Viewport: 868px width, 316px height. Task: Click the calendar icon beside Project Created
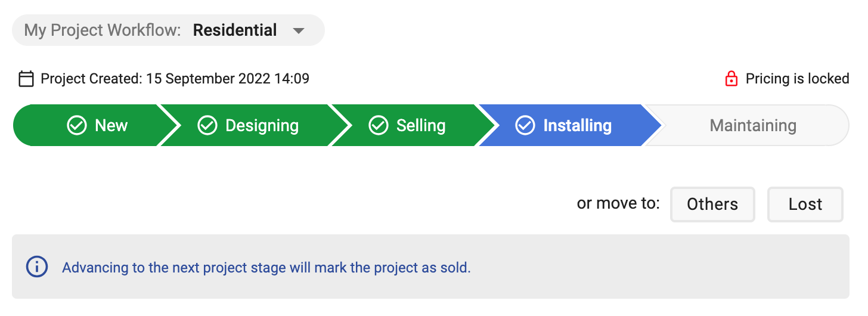[26, 79]
